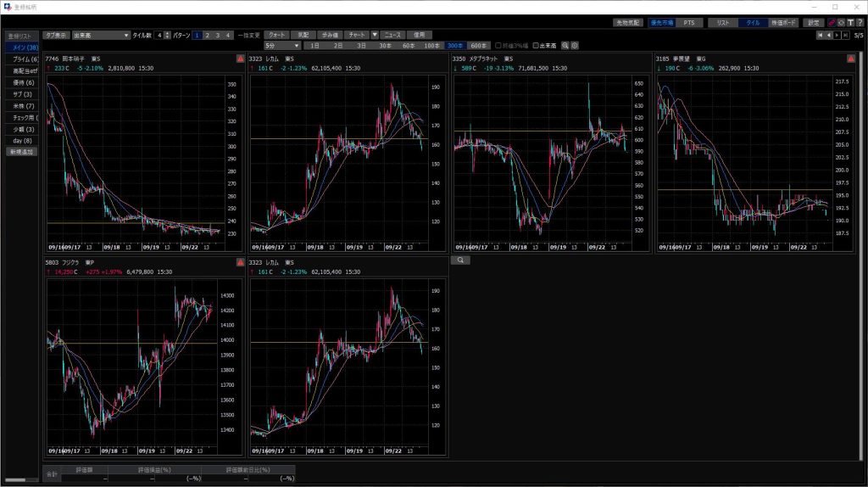
Task: Switch to the PTS market tab
Action: (689, 23)
